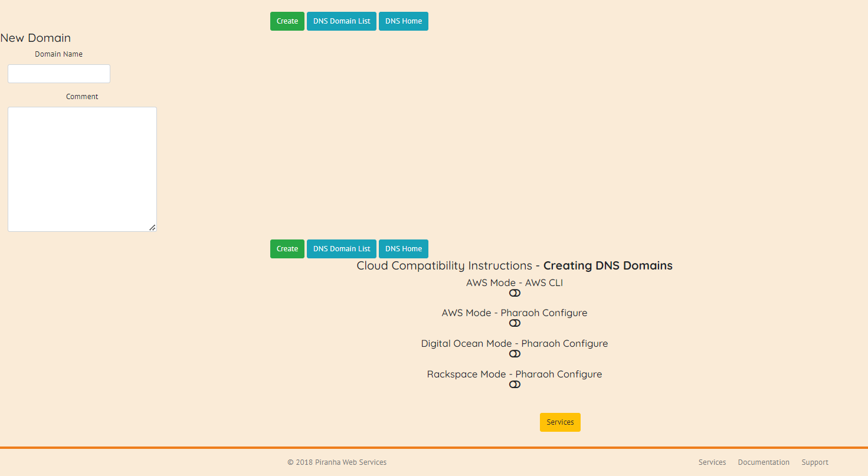Expand the AWS Mode - AWS CLI heading
This screenshot has height=476, width=868.
(x=515, y=283)
